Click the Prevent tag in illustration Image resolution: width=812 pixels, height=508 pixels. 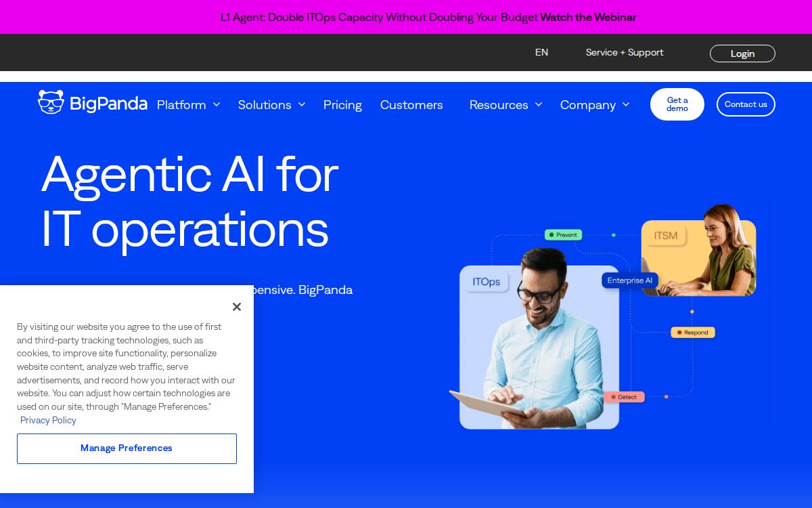(x=563, y=235)
